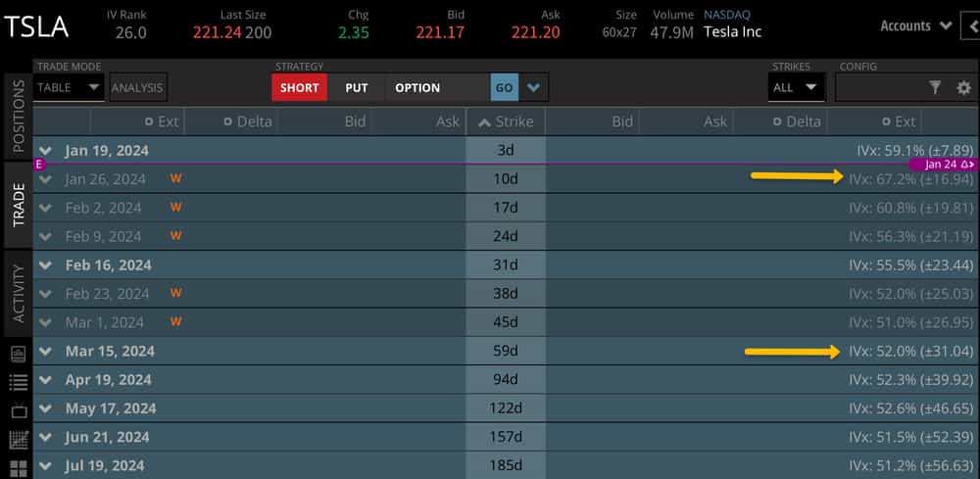
Task: Toggle the SHORT strategy button
Action: tap(299, 87)
